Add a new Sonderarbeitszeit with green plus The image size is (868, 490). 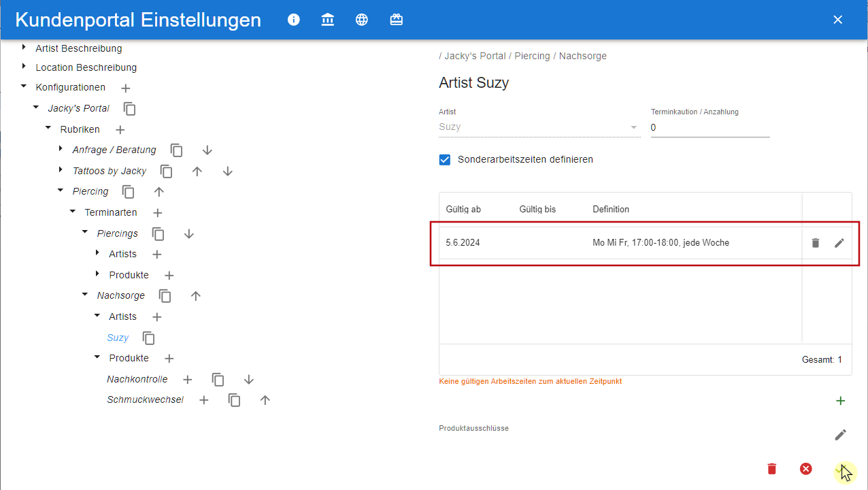[841, 401]
